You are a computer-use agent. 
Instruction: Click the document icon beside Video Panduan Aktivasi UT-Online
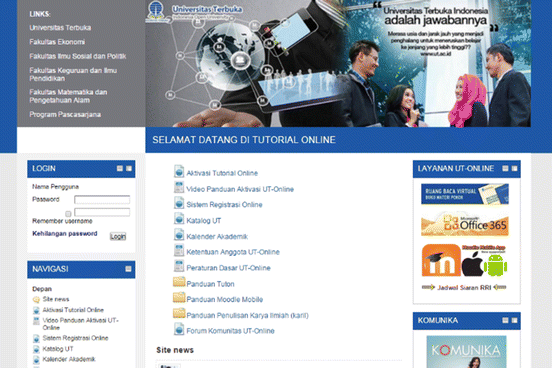click(x=179, y=187)
